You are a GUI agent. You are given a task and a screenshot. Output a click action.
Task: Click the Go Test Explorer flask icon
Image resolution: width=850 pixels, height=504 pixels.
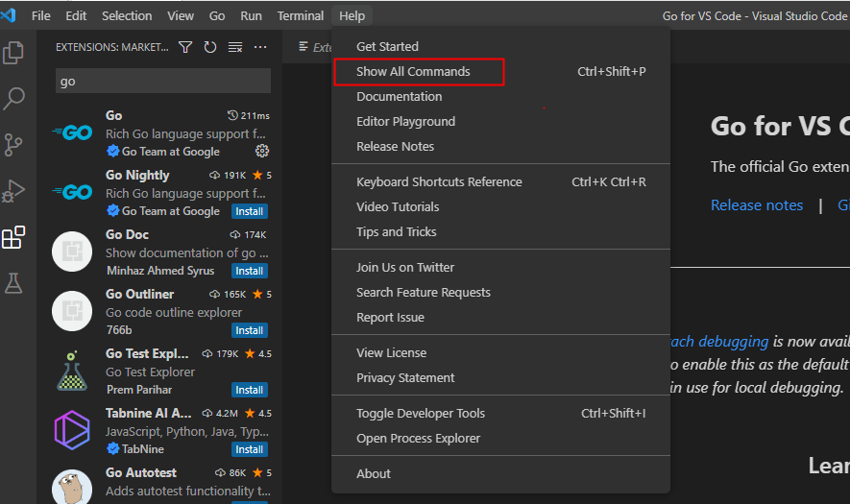[x=72, y=371]
